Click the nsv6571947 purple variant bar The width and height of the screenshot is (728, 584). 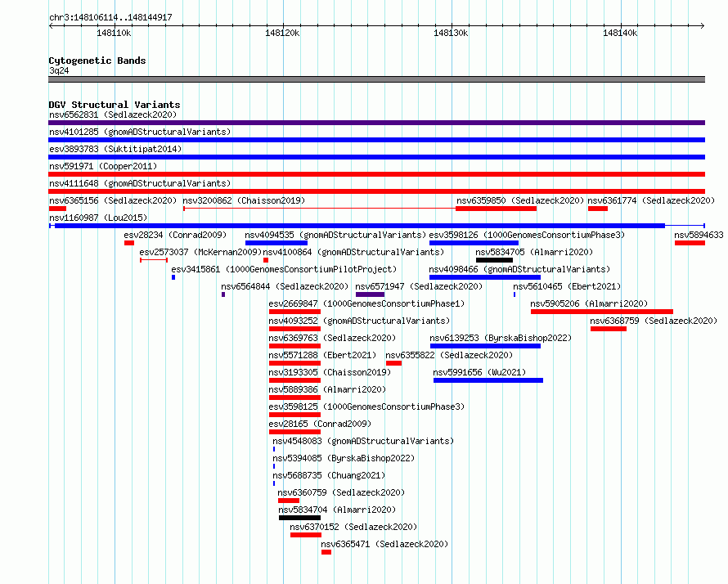[x=370, y=294]
